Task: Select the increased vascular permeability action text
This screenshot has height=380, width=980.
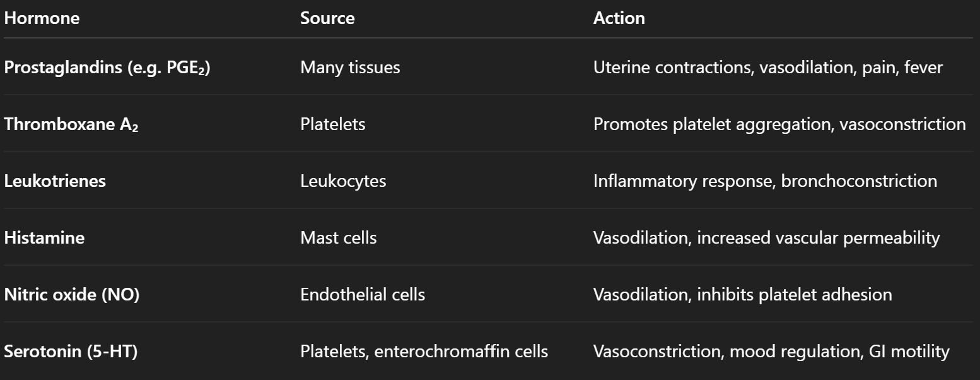Action: (818, 238)
